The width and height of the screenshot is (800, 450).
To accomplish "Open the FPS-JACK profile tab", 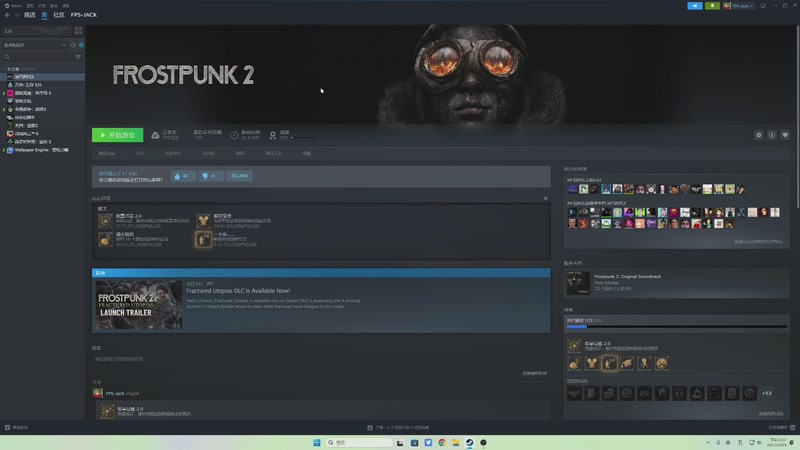I will pos(84,15).
